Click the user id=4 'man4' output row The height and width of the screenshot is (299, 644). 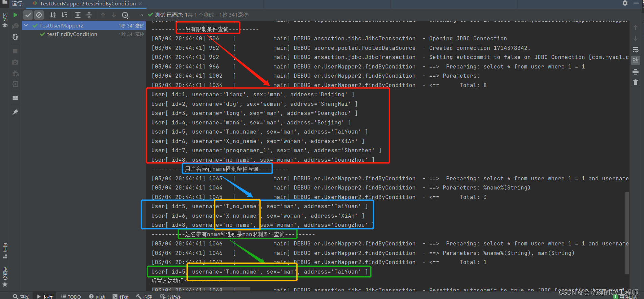click(251, 123)
